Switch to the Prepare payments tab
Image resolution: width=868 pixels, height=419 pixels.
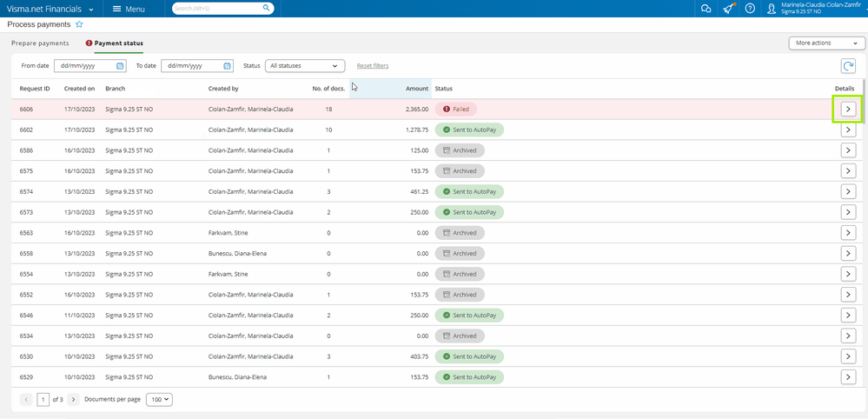click(40, 43)
